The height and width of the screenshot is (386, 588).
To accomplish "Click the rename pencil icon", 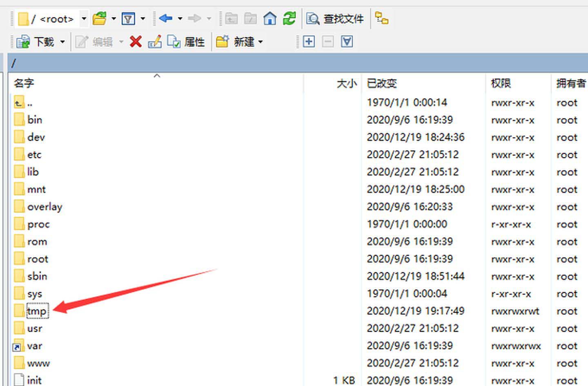I will click(x=155, y=42).
